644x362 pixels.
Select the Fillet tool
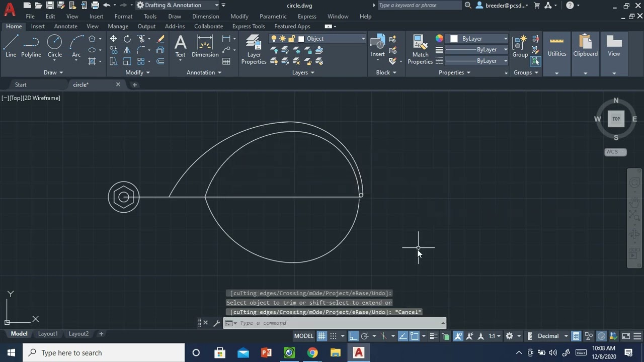pos(141,50)
